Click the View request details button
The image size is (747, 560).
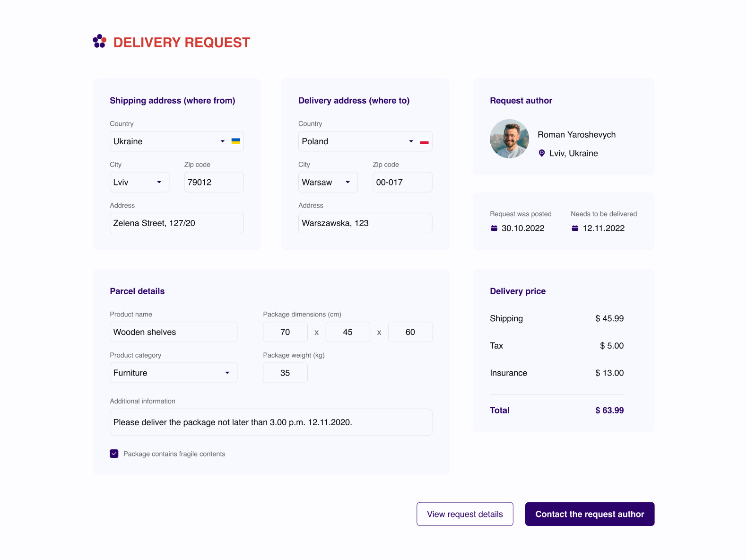coord(464,514)
